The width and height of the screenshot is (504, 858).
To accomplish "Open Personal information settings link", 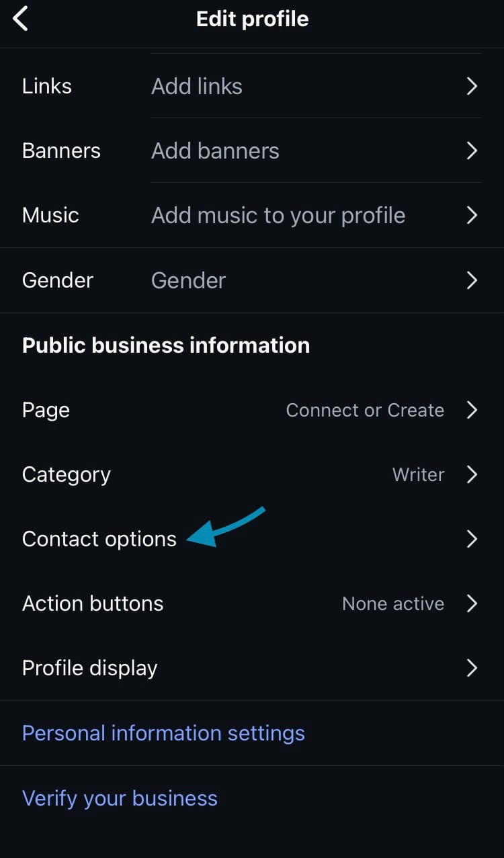I will (x=163, y=733).
